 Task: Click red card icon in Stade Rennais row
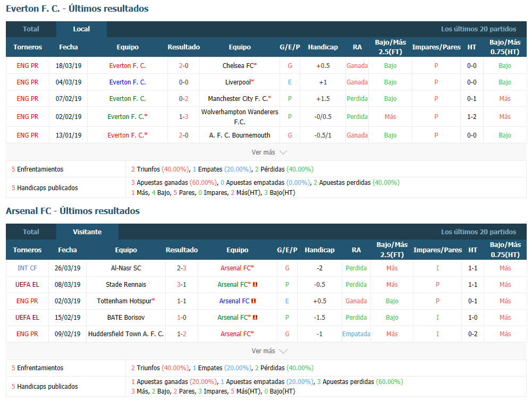tap(255, 285)
